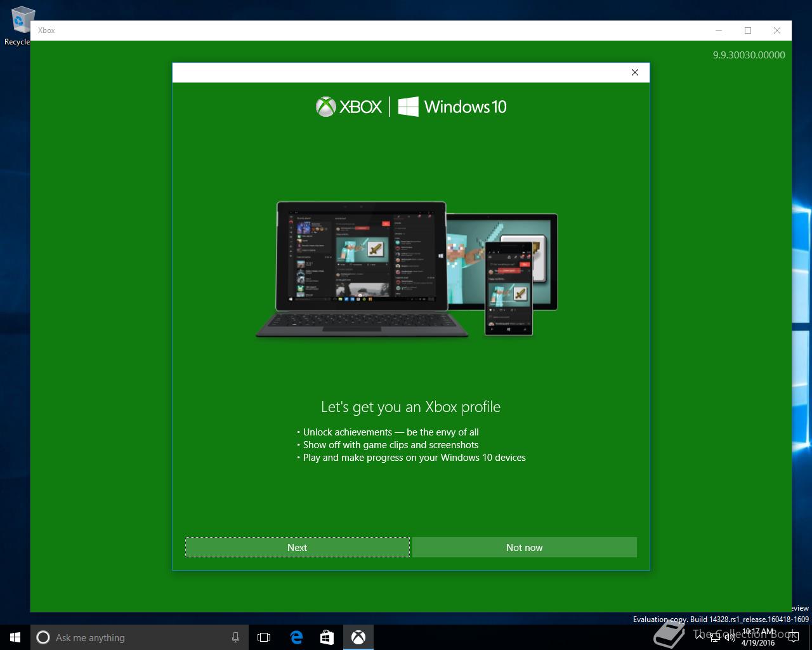Screen dimensions: 812x650
Task: Click version number 9.9.30030.00000
Action: point(749,55)
